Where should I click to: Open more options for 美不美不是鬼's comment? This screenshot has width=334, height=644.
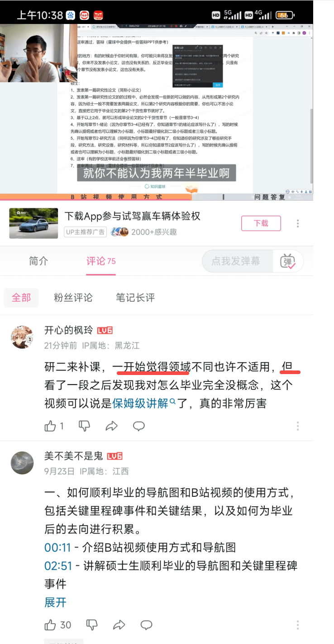pyautogui.click(x=298, y=625)
